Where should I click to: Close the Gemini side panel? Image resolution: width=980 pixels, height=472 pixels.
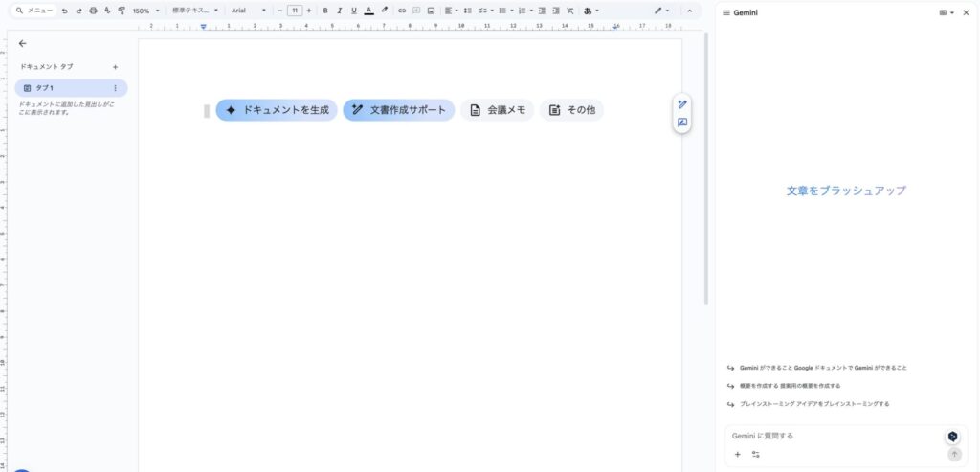pyautogui.click(x=966, y=12)
